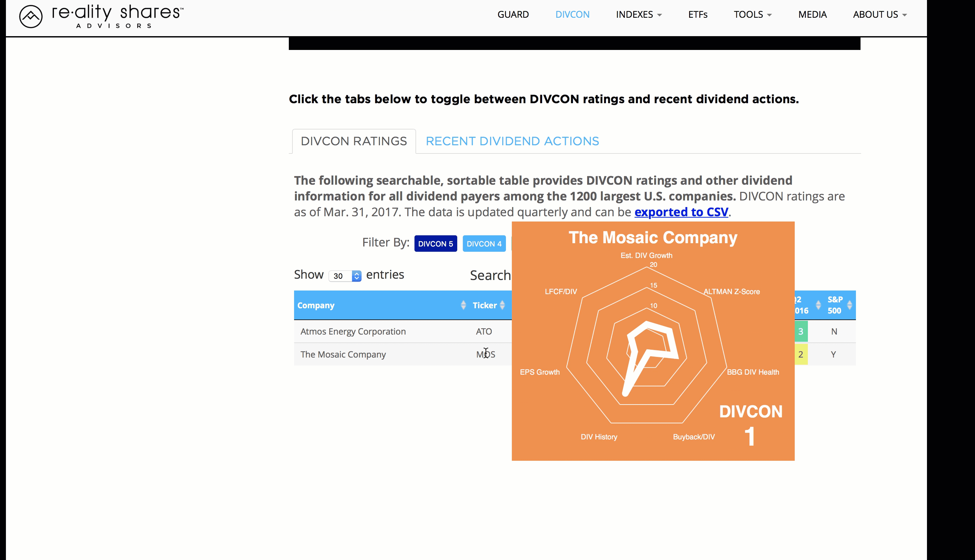Expand the INDEXES menu
Viewport: 975px width, 560px height.
click(x=638, y=14)
